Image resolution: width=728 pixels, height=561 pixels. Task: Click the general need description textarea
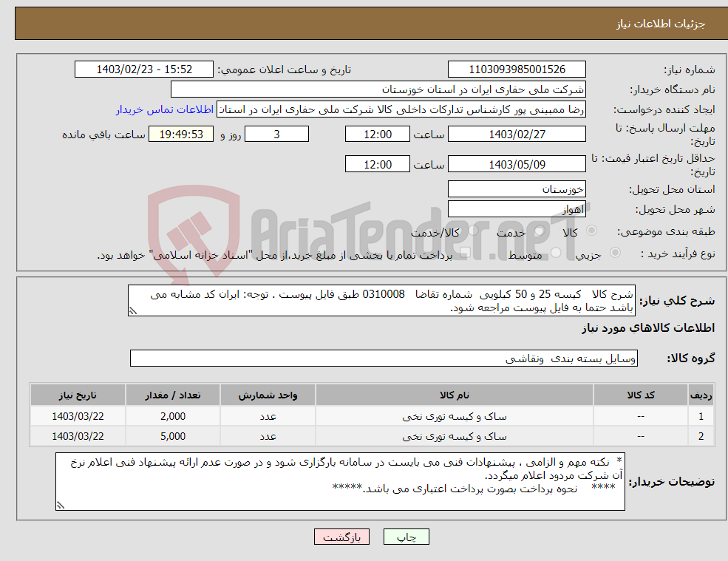(x=381, y=301)
